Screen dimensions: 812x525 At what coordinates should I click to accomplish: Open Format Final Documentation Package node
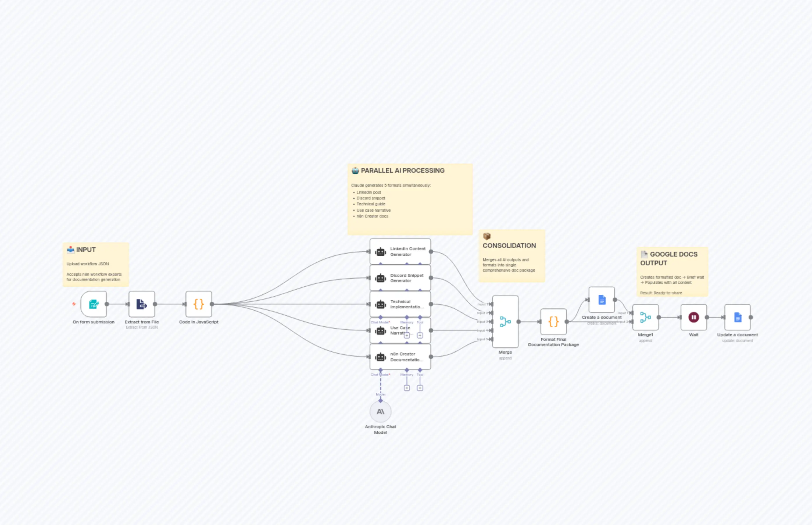553,321
